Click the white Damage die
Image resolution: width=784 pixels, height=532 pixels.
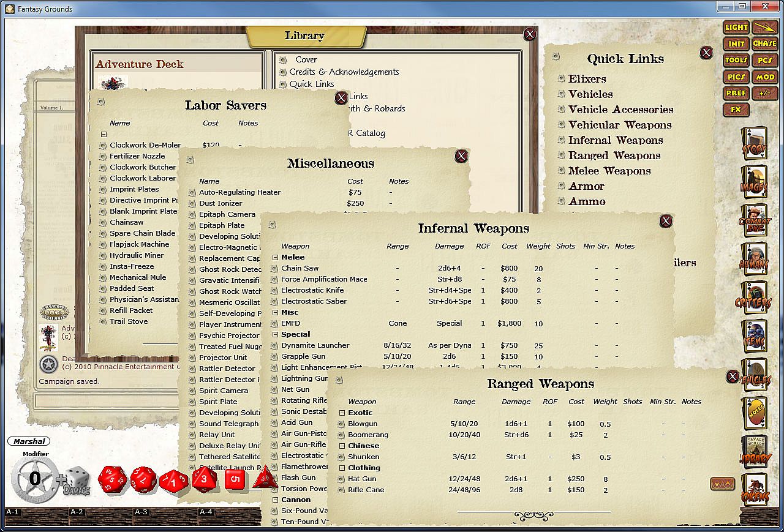coord(77,480)
